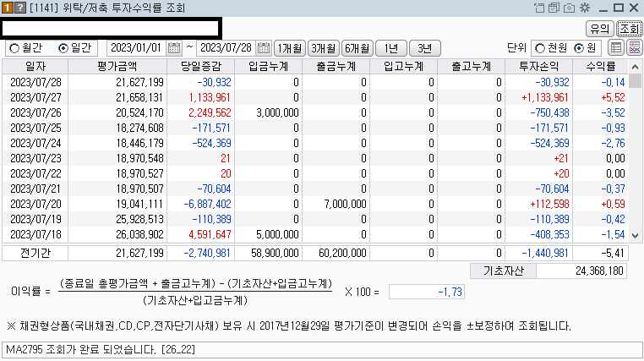Viewport: 644px width, 361px height.
Task: Click the start date field 2023/01/01
Action: coord(136,48)
